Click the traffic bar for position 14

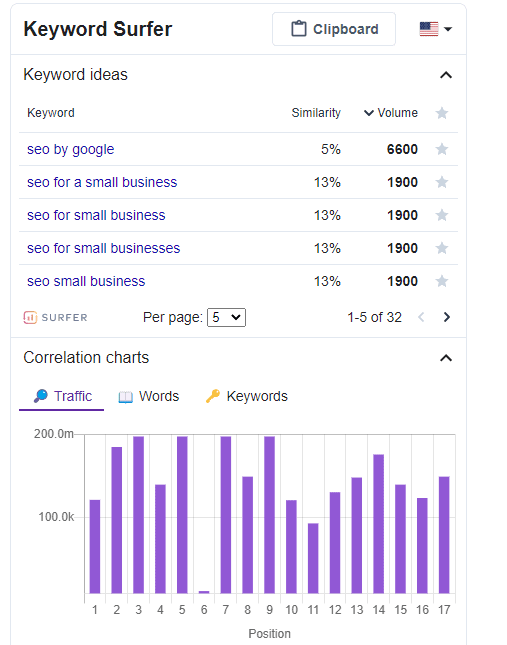point(379,524)
